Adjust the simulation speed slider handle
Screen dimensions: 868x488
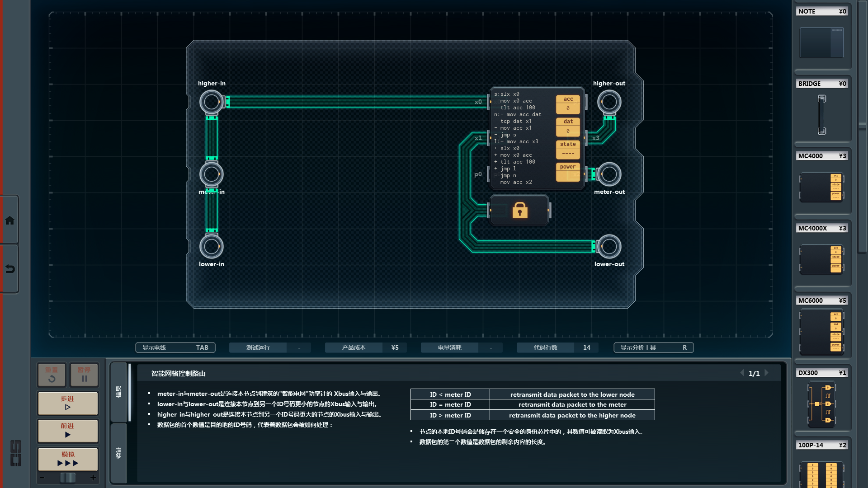tap(68, 478)
